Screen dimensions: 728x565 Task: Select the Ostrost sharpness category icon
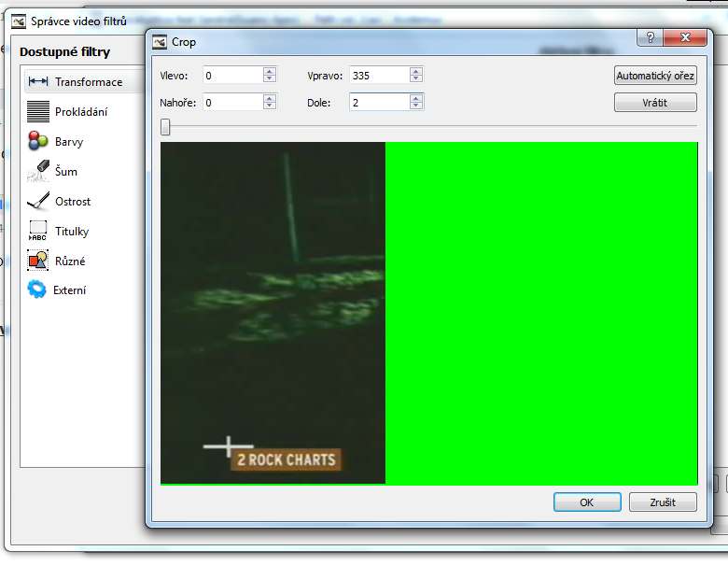coord(38,201)
